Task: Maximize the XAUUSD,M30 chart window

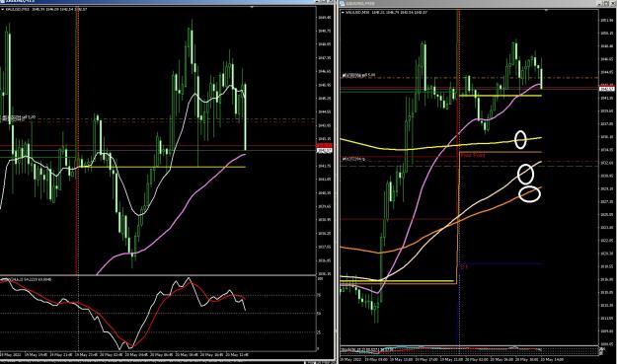Action: 606,4
